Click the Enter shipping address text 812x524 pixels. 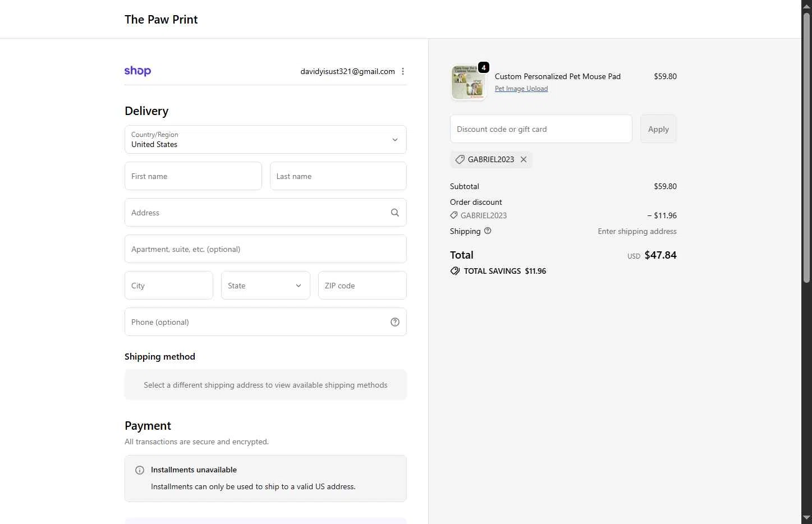[637, 231]
